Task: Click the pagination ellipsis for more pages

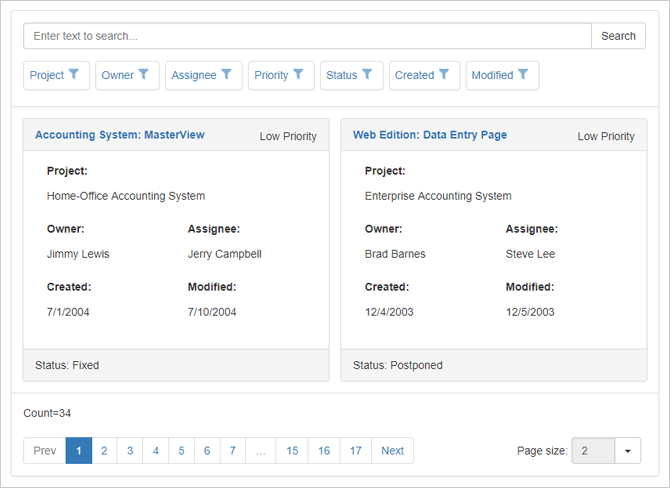Action: coord(261,451)
